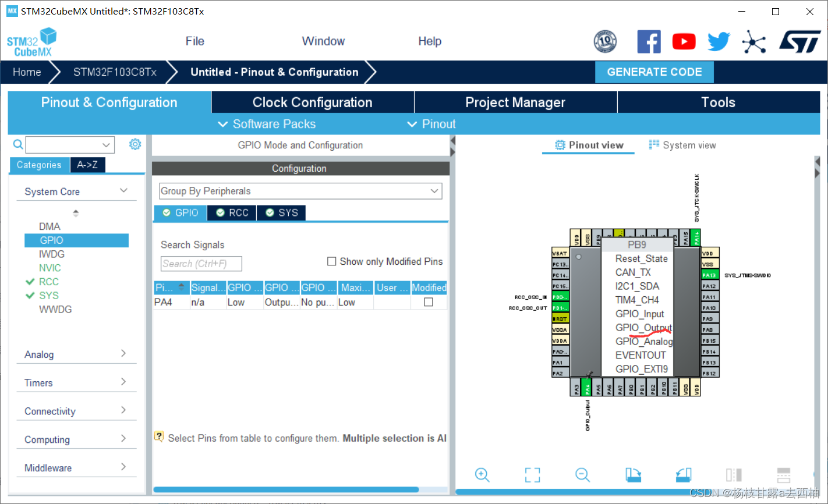The height and width of the screenshot is (504, 828).
Task: Click the ST logo
Action: coord(800,41)
